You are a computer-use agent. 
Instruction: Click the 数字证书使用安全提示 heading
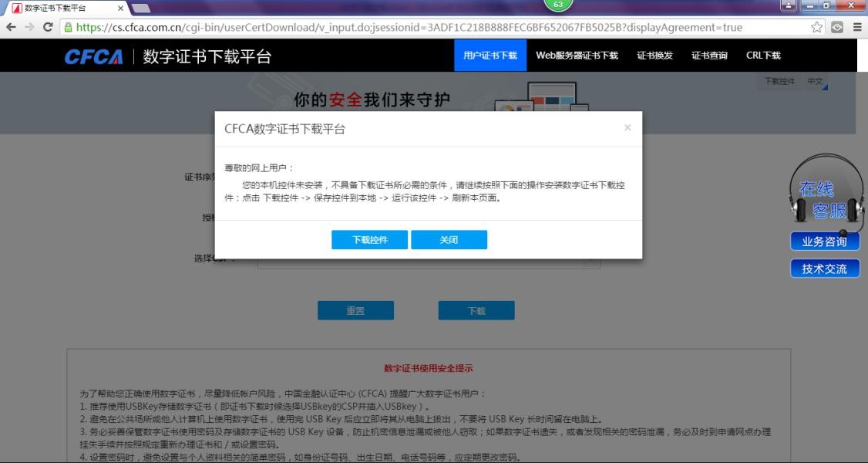[x=429, y=368]
